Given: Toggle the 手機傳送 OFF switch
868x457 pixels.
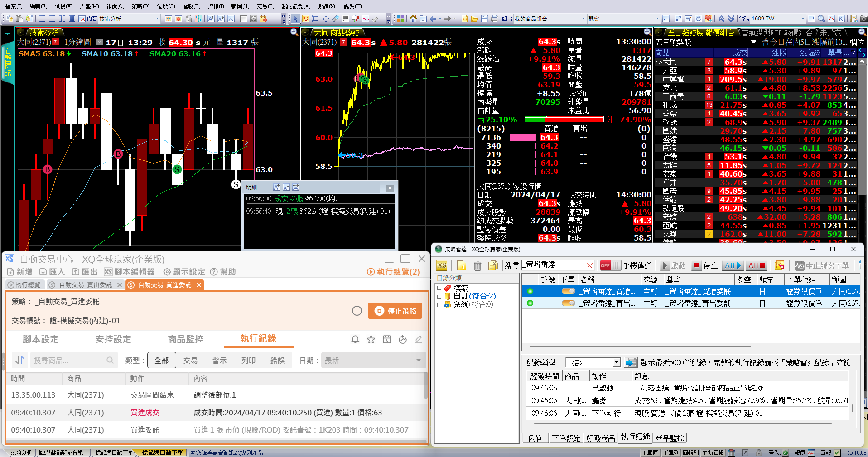Looking at the screenshot, I should [x=610, y=265].
